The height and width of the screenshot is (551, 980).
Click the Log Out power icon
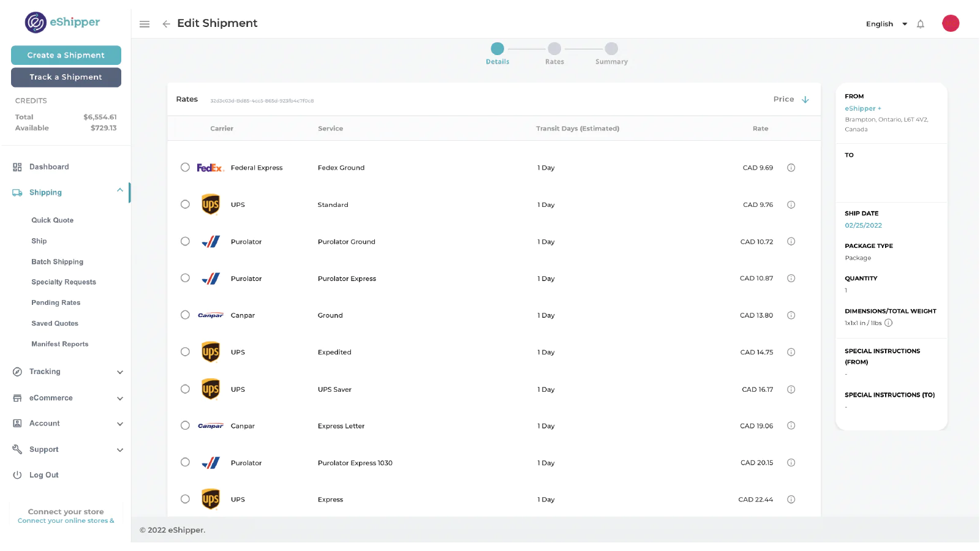point(17,475)
